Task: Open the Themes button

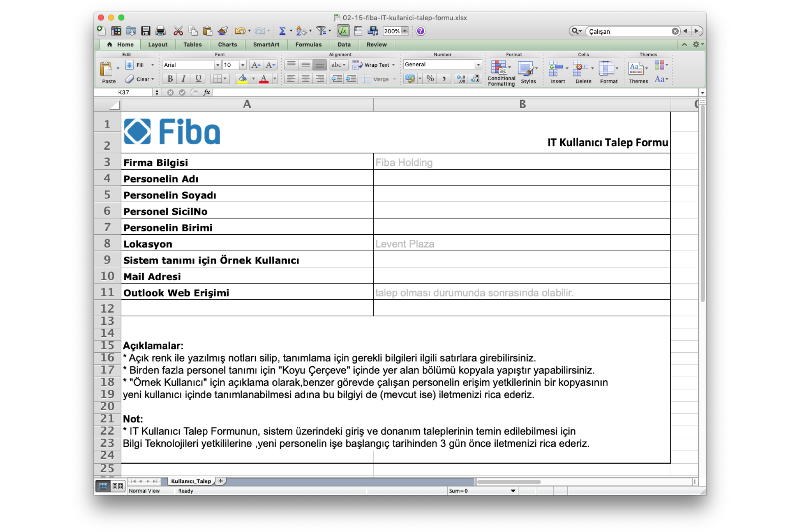Action: [x=638, y=72]
